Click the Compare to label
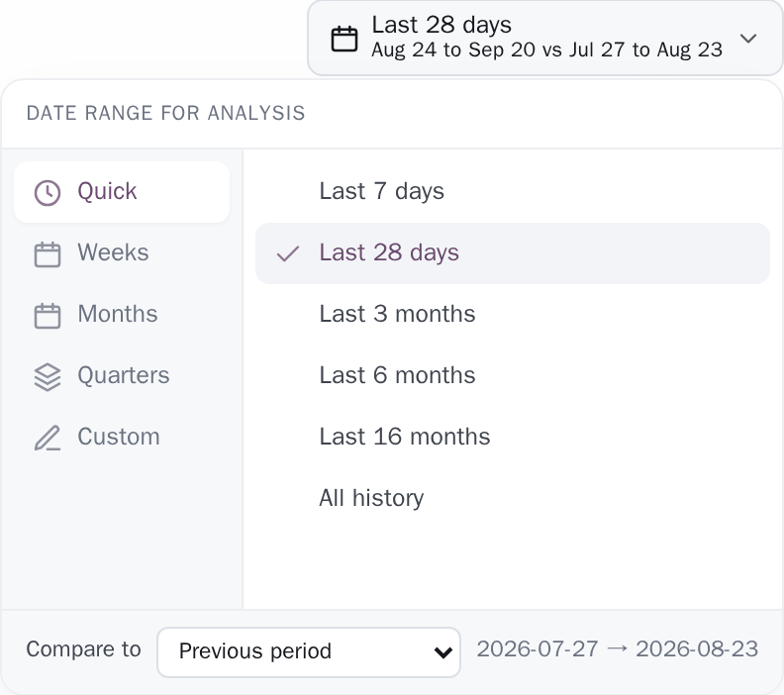The image size is (784, 695). (83, 649)
